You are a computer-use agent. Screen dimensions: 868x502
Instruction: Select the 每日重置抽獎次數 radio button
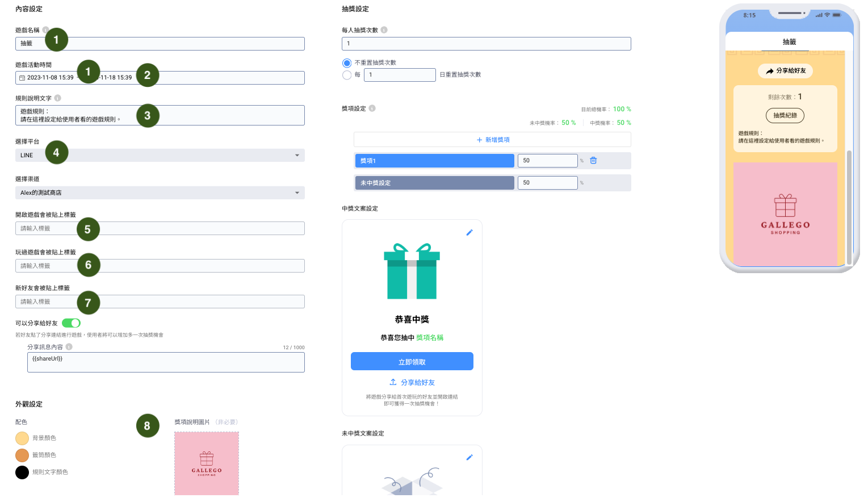(347, 75)
